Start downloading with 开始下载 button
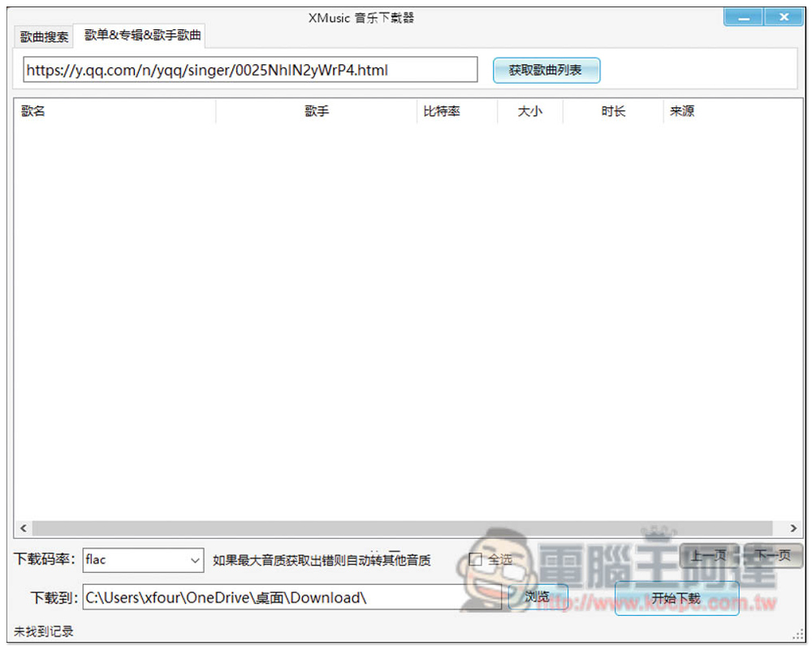 676,599
